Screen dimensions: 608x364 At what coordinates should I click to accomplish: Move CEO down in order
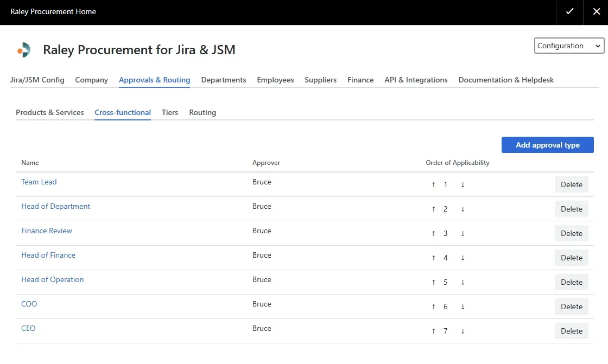coord(463,331)
